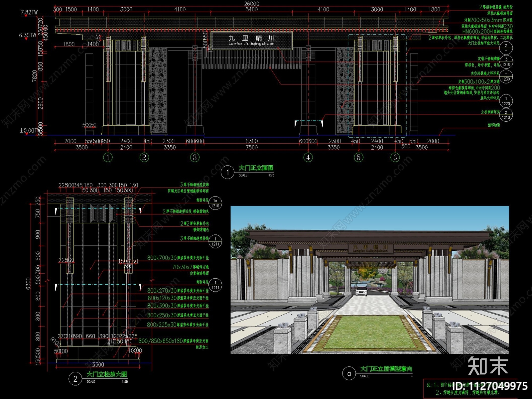The width and height of the screenshot is (532, 399).
Task: Select the 定制200x50x3mm厚方通 annotation
Action: 488,20
